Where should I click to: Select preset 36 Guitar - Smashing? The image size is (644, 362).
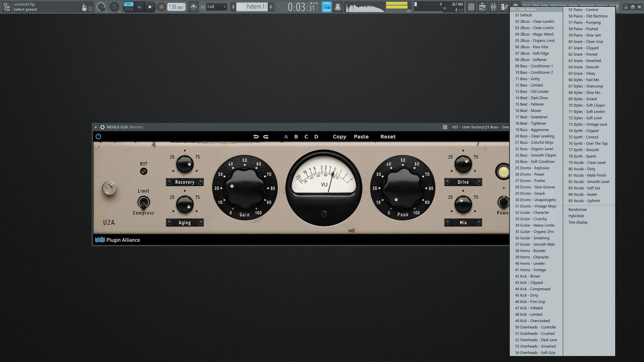(x=536, y=238)
